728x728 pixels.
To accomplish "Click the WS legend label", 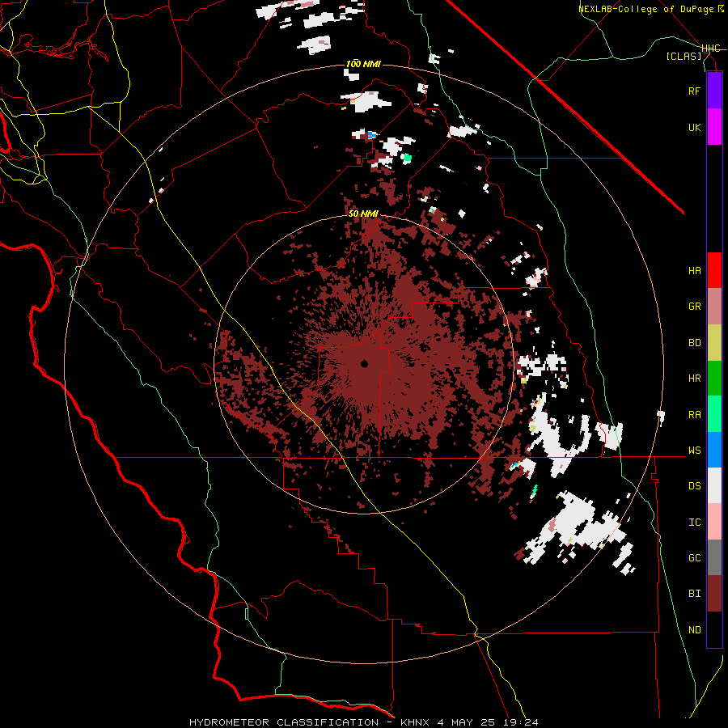I will [694, 450].
